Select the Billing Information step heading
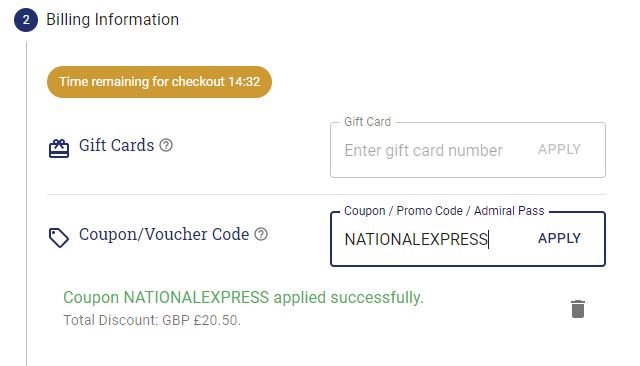The width and height of the screenshot is (640, 366). click(112, 20)
